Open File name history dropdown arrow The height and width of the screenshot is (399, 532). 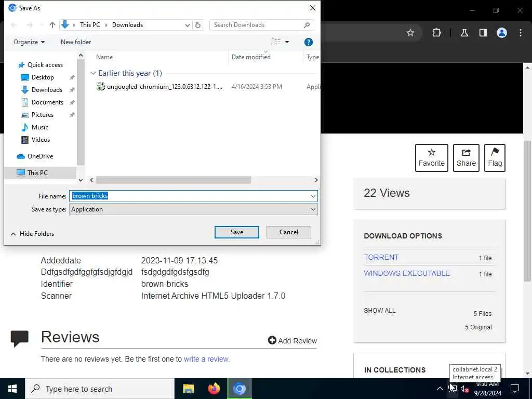(313, 196)
